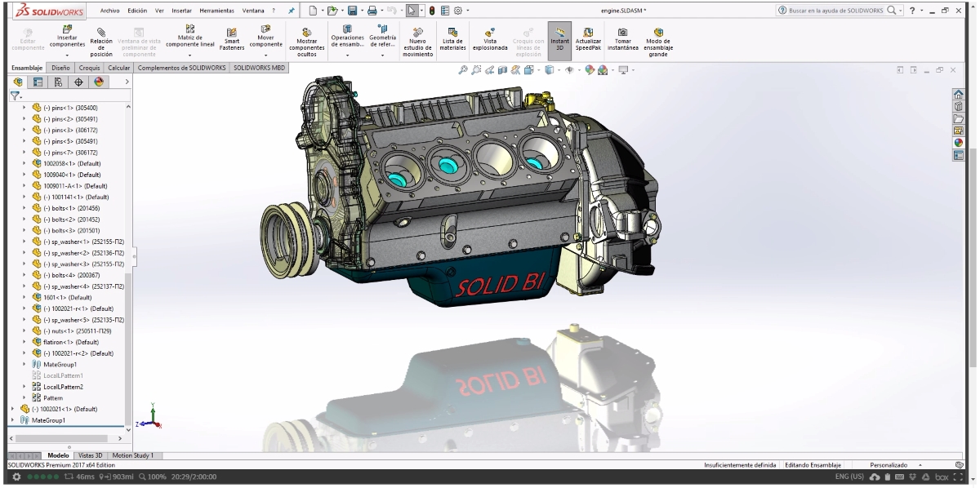Open PropertyManager tab icon
Viewport: 980px width, 488px height.
point(38,82)
